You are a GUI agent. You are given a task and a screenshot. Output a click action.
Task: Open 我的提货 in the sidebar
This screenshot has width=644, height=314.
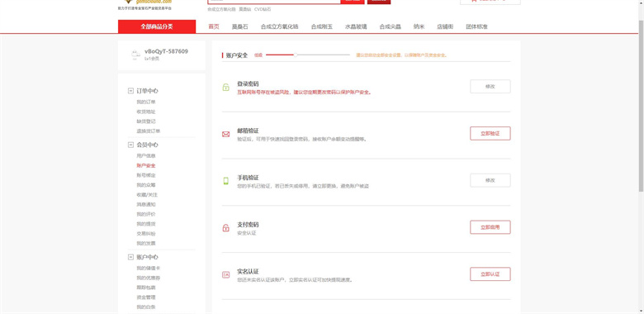tap(146, 224)
